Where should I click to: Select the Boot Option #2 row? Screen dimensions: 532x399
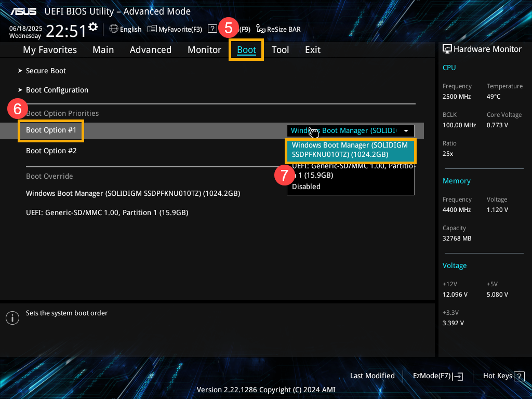(51, 151)
